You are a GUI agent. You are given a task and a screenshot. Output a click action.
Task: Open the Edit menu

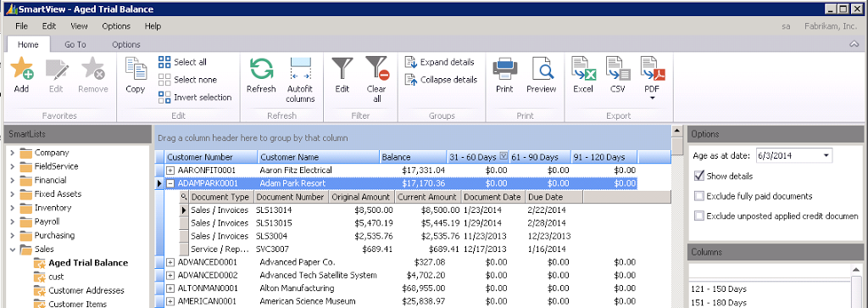(49, 26)
